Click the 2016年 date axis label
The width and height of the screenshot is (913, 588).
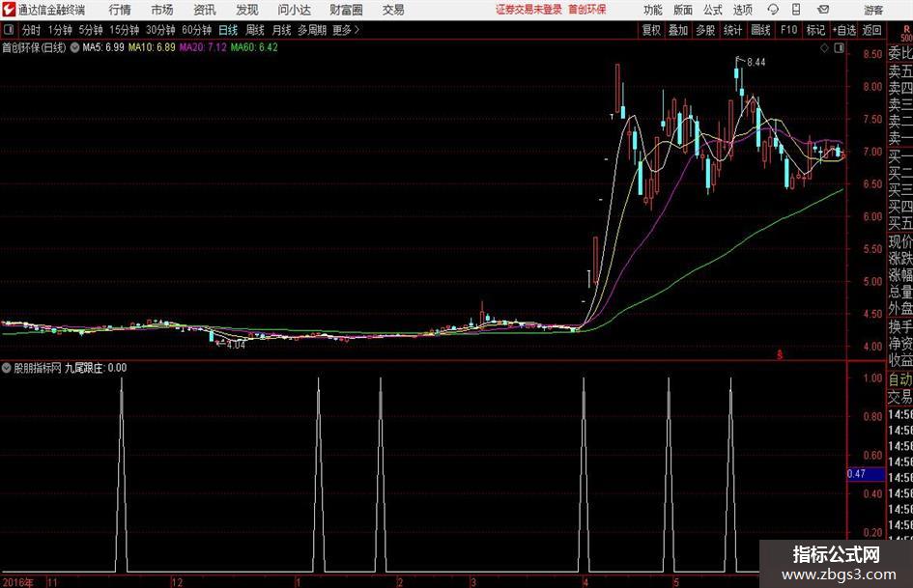[x=18, y=582]
